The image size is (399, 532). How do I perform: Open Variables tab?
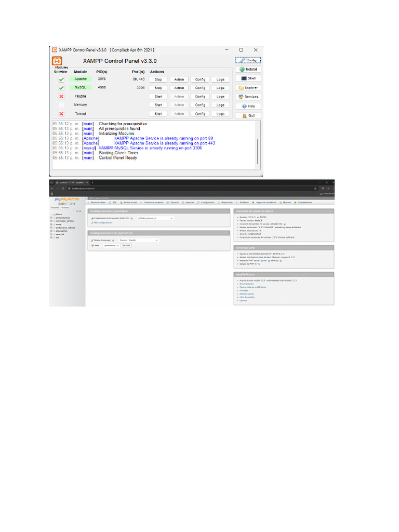243,203
